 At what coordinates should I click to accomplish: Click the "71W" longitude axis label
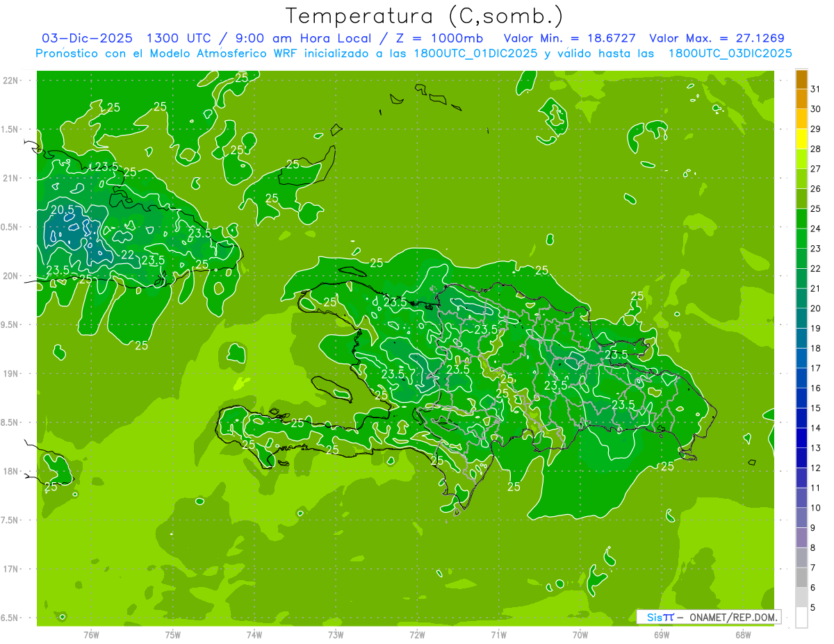click(x=498, y=635)
